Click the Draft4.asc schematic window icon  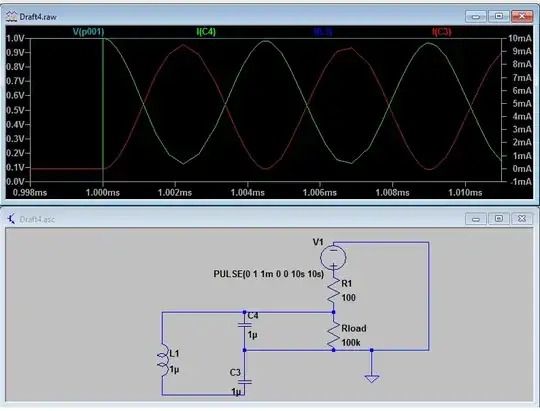point(11,219)
